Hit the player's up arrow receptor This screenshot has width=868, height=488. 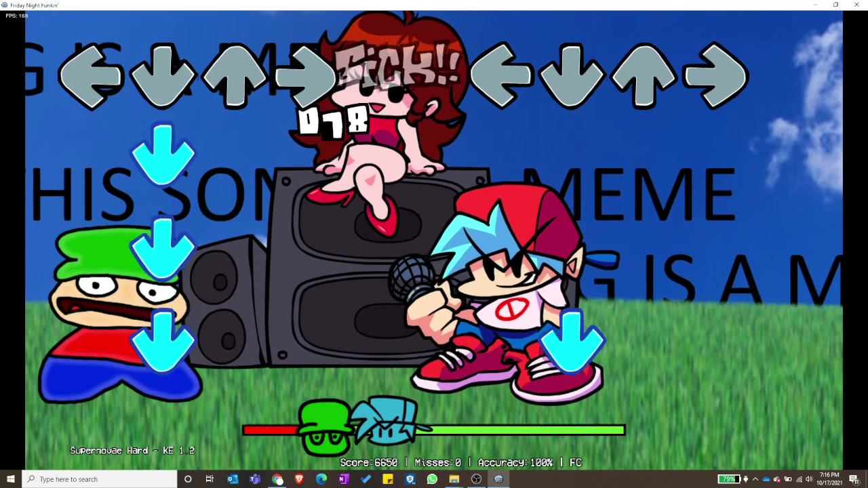644,76
